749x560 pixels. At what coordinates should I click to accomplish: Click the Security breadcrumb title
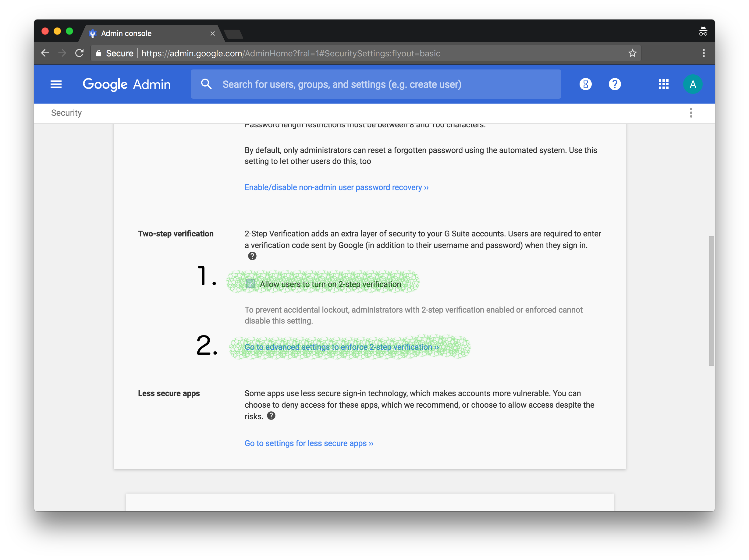[x=66, y=113]
